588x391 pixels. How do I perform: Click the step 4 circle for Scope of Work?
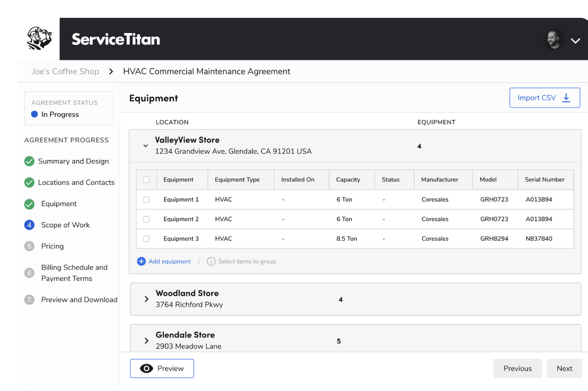tap(29, 225)
